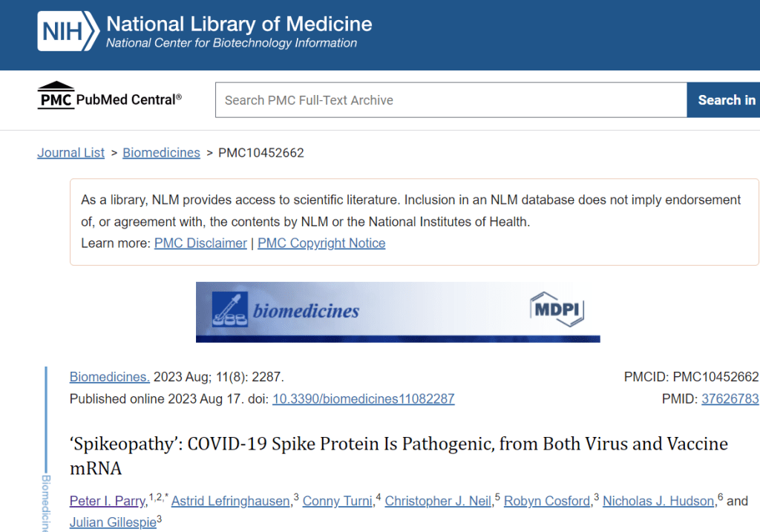Viewport: 760px width, 532px height.
Task: Open the Biomedicines breadcrumb link
Action: [x=161, y=153]
